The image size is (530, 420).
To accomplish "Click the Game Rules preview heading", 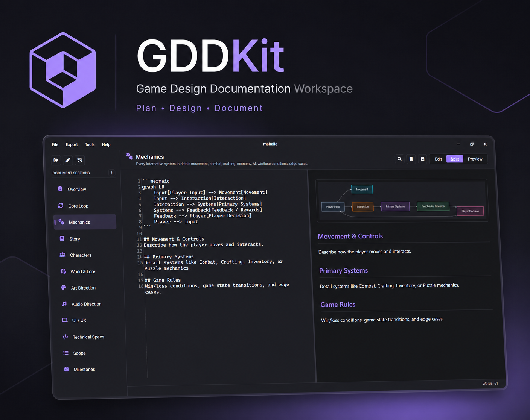I will click(338, 305).
